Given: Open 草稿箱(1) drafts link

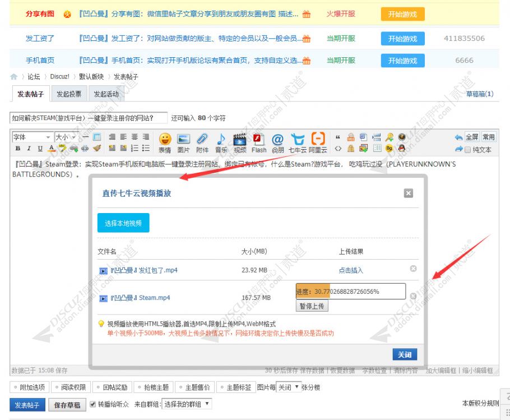Looking at the screenshot, I should [x=480, y=94].
